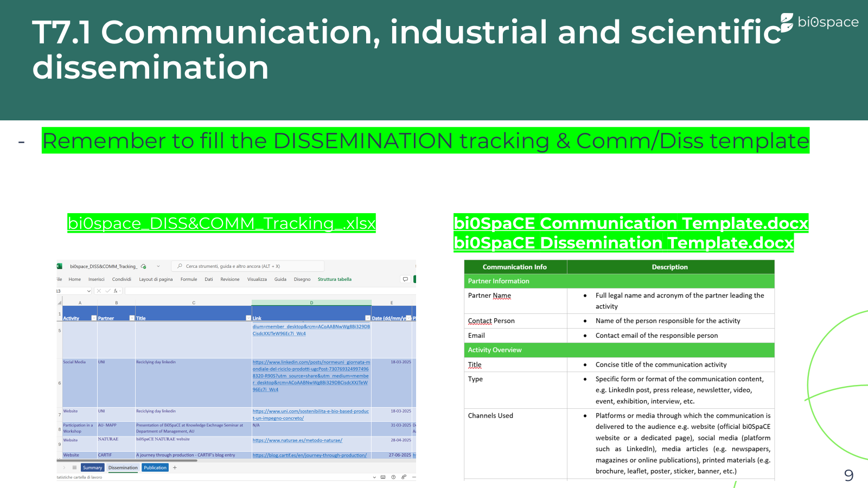Click the Cerca strumenti search field
The height and width of the screenshot is (488, 868).
[x=250, y=266]
